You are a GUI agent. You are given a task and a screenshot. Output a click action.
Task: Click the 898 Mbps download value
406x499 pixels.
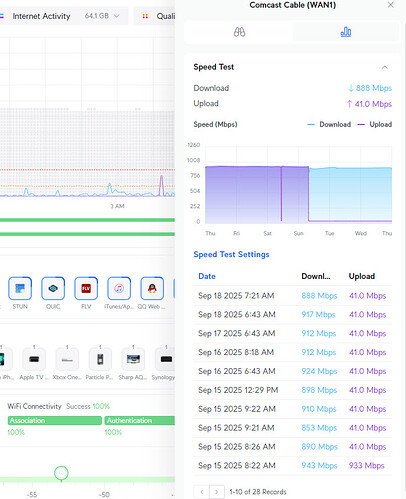point(319,390)
